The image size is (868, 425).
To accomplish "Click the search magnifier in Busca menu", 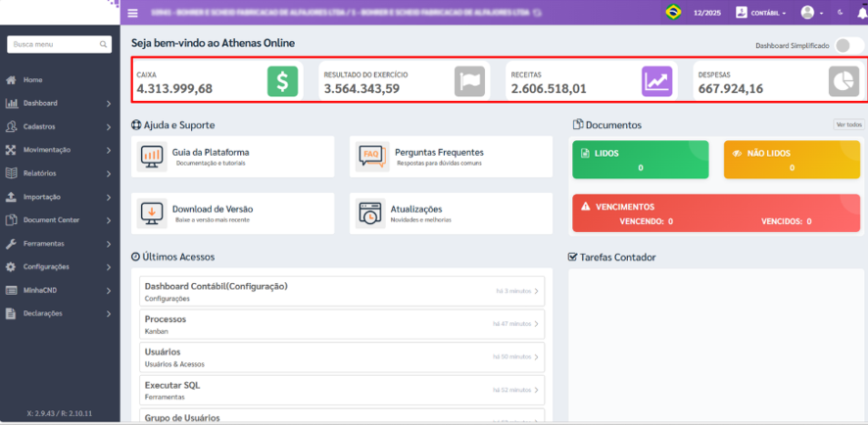I will (x=103, y=44).
